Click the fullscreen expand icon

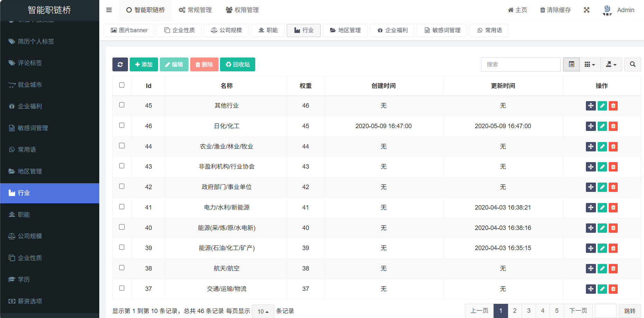[x=586, y=10]
